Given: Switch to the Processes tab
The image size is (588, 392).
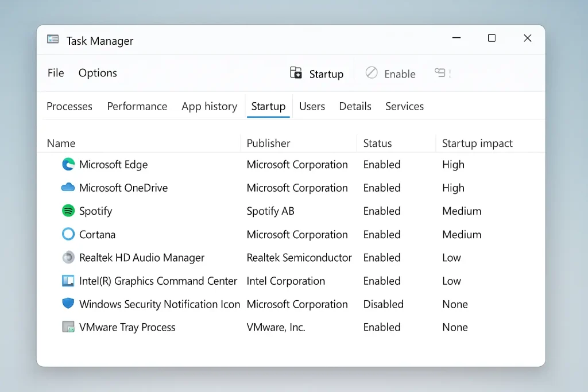Looking at the screenshot, I should [x=69, y=106].
